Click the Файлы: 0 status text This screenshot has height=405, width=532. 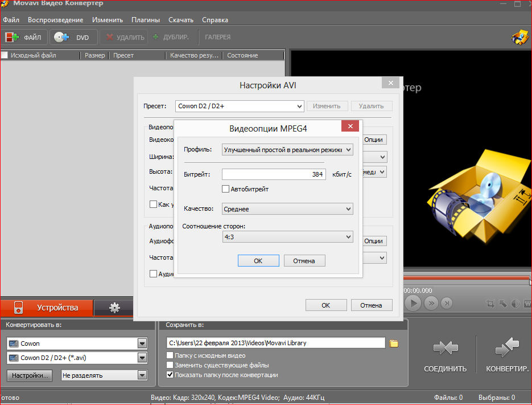click(x=448, y=397)
